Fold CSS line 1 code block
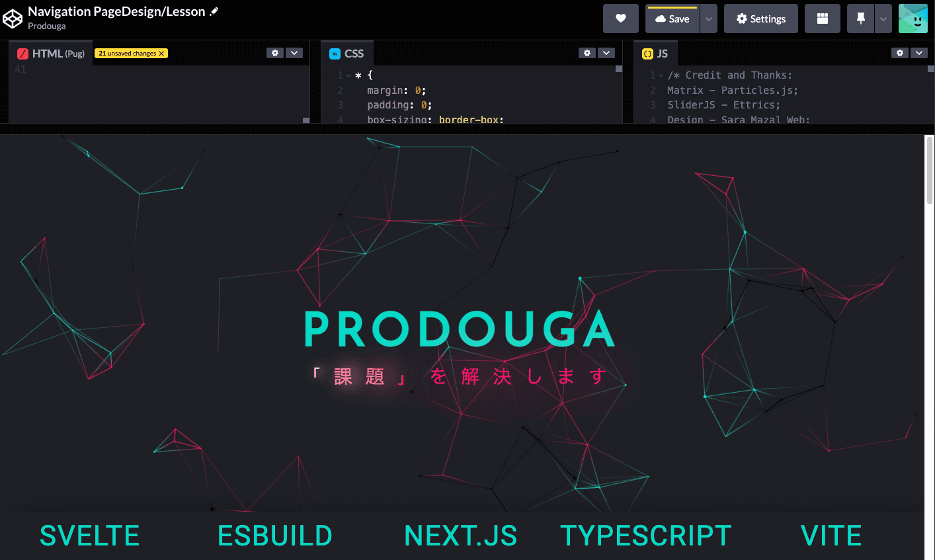The width and height of the screenshot is (935, 560). pyautogui.click(x=348, y=75)
